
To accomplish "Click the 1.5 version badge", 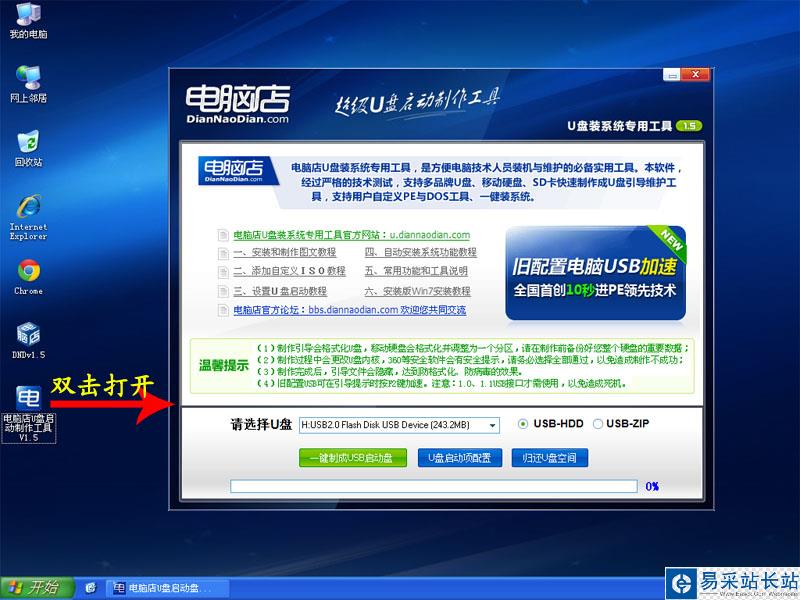I will pyautogui.click(x=689, y=126).
